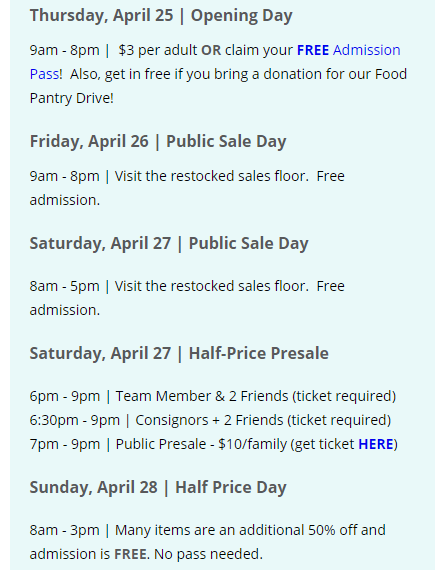
Task: Click the Consignors + 2 Friends line
Action: (210, 420)
